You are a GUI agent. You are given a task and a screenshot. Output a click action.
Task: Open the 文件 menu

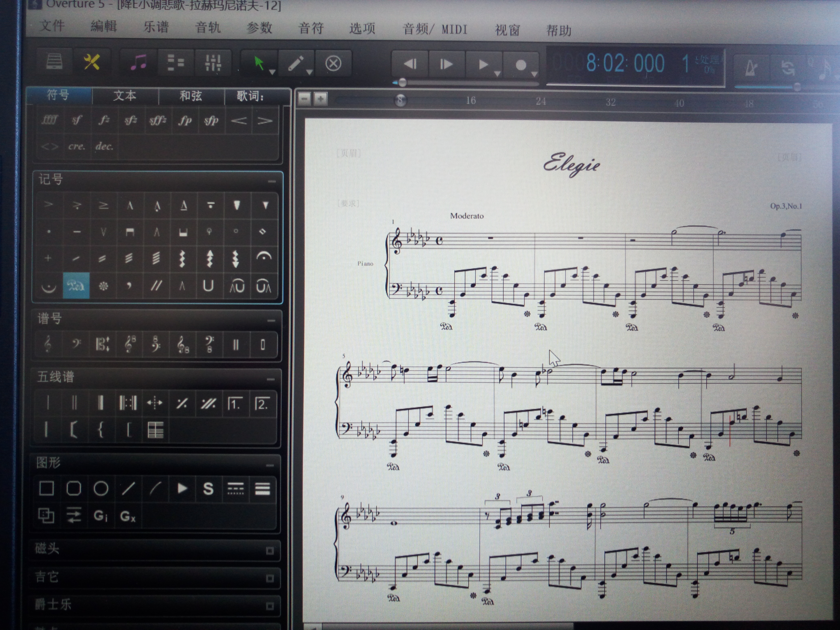click(x=52, y=26)
